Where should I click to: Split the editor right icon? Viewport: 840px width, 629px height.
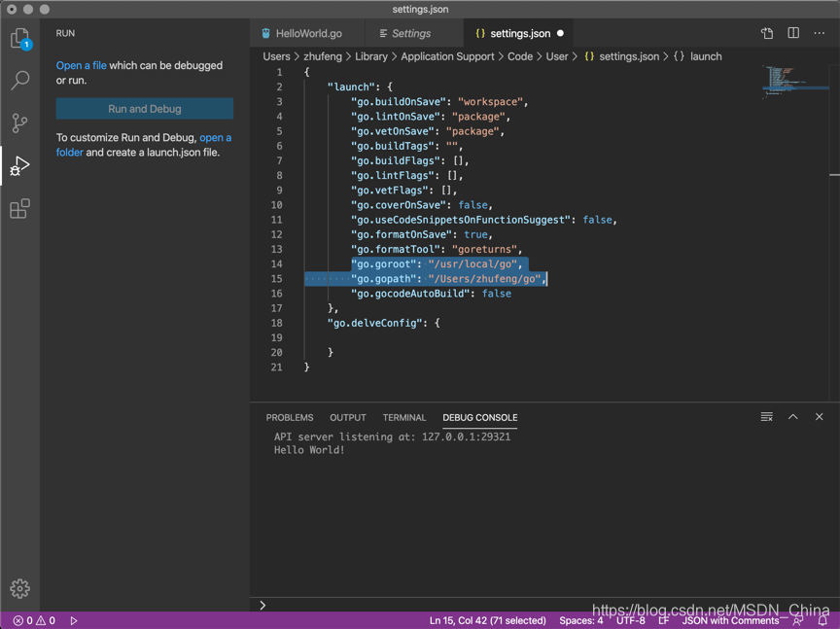[793, 33]
